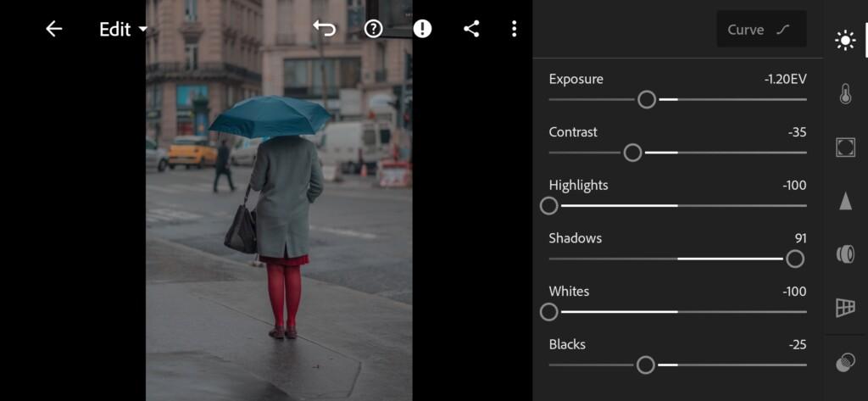Tap the Contrast value -35
Screen dimensions: 868x401
797,132
